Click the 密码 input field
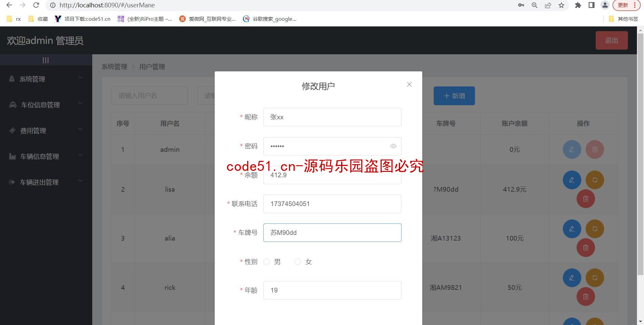Screen dimensions: 644x325 point(332,146)
